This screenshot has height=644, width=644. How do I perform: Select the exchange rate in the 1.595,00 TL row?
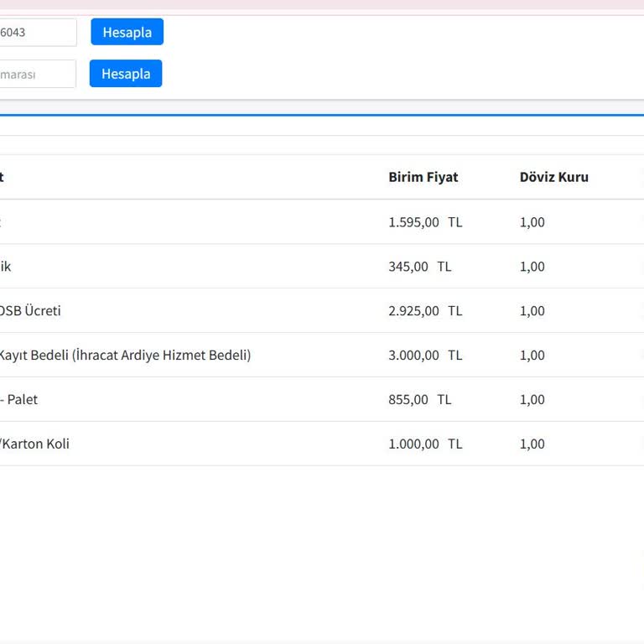pos(532,222)
